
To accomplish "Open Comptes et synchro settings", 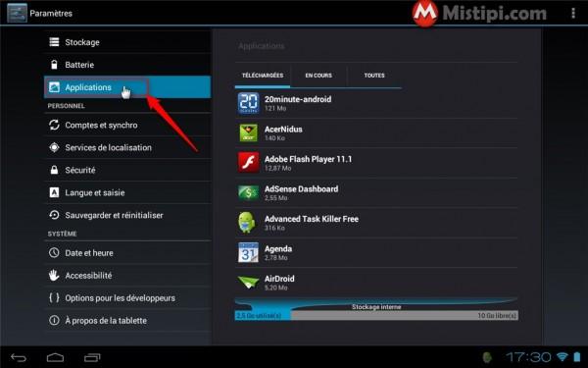I will pos(127,125).
